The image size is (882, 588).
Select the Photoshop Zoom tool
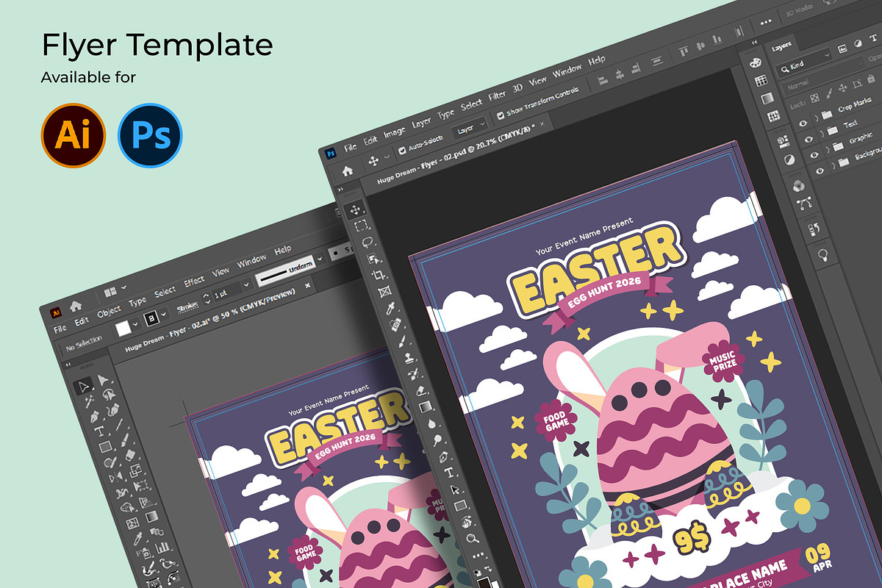click(473, 539)
